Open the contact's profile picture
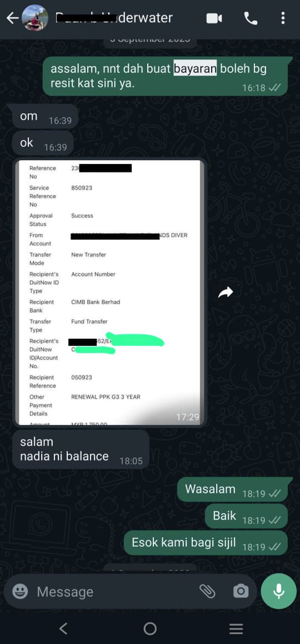Image resolution: width=300 pixels, height=644 pixels. (x=36, y=18)
